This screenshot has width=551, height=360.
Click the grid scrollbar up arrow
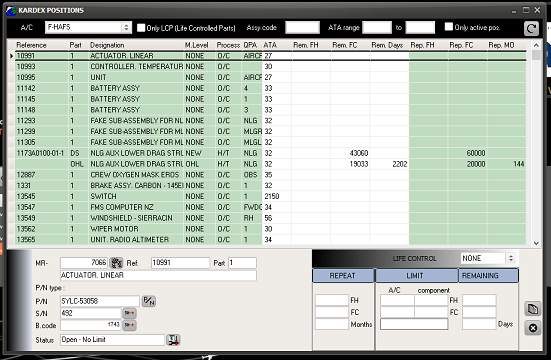pyautogui.click(x=536, y=45)
